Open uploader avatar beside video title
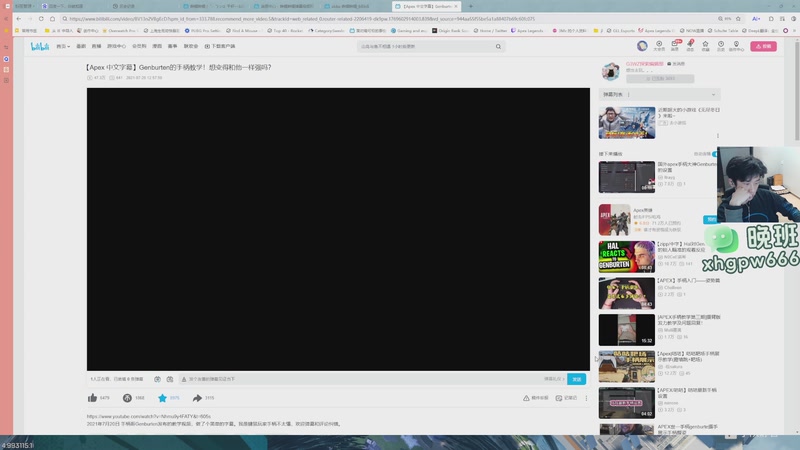Image resolution: width=800 pixels, height=450 pixels. [x=610, y=71]
